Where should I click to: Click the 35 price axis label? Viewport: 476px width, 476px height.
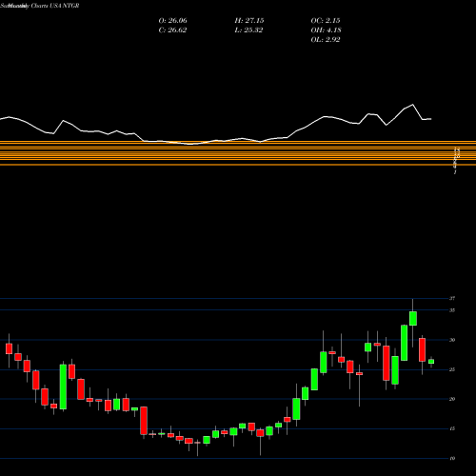coord(452,310)
